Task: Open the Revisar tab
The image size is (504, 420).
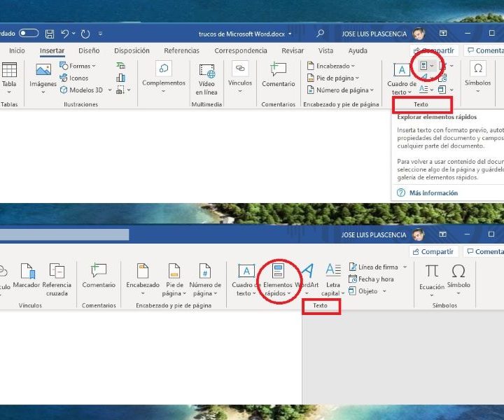Action: tap(293, 50)
